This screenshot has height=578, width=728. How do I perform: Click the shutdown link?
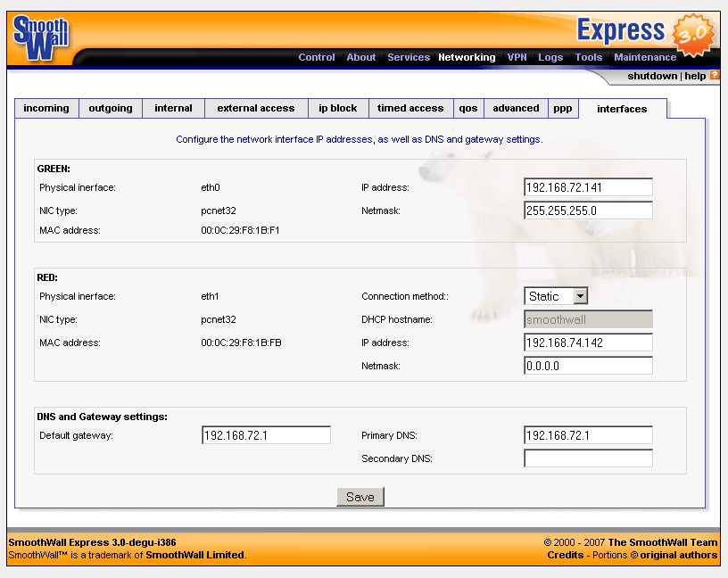point(652,76)
